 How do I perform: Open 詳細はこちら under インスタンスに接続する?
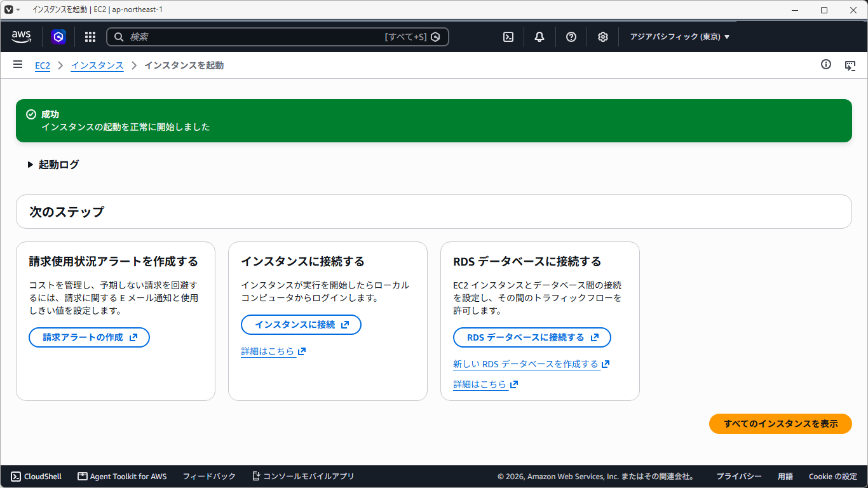click(273, 351)
